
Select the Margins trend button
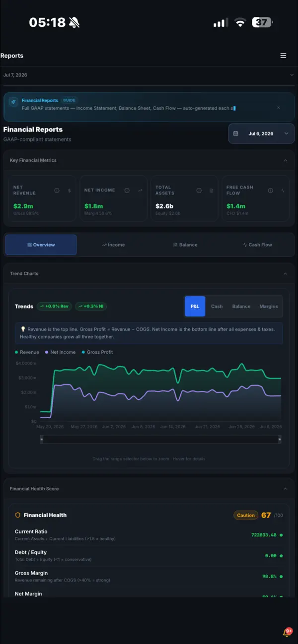tap(269, 307)
